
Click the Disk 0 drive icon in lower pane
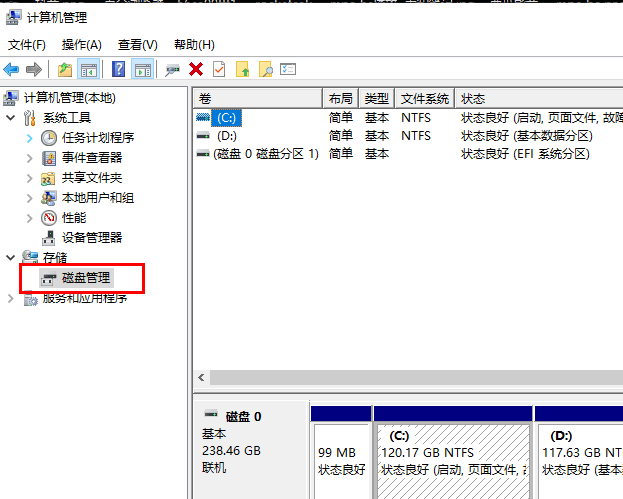coord(211,414)
